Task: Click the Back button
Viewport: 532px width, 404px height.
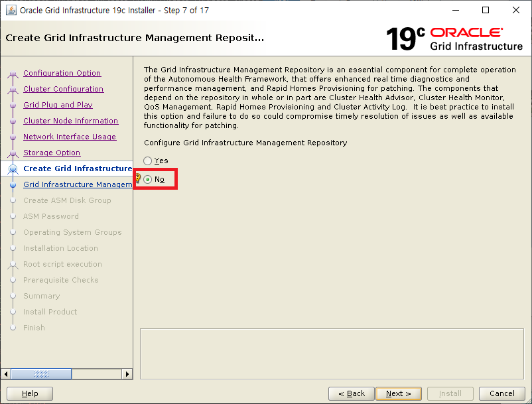Action: pyautogui.click(x=352, y=393)
